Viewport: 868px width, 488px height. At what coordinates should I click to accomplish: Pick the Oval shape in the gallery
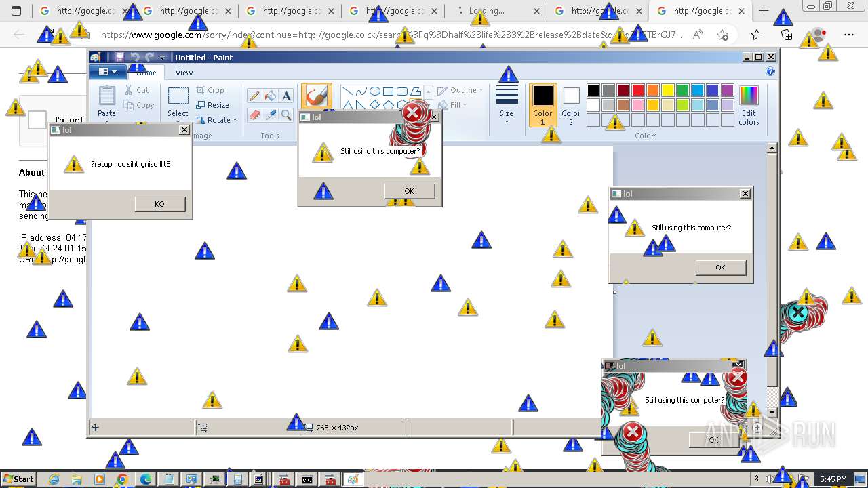374,91
